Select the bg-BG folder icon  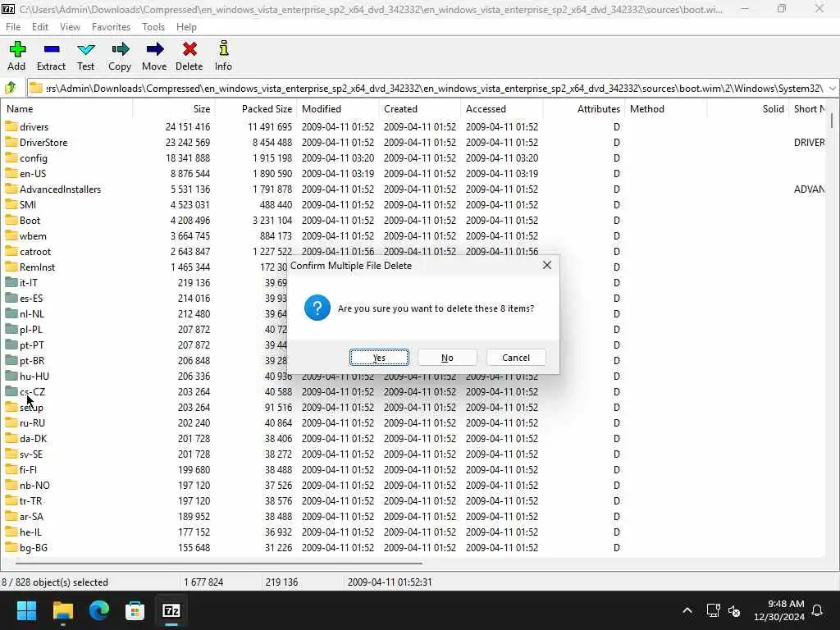[11, 547]
